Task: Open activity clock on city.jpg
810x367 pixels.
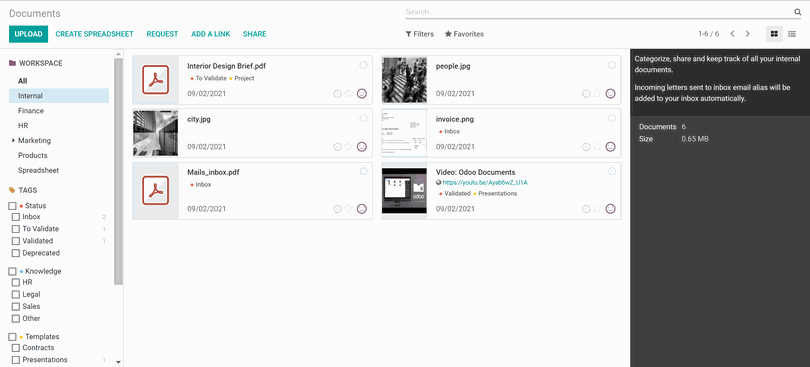Action: [337, 147]
